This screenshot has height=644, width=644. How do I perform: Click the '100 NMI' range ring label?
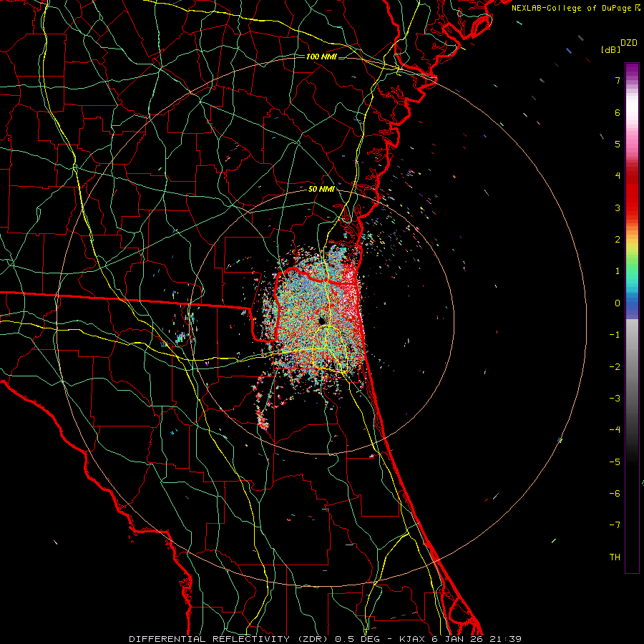(321, 57)
